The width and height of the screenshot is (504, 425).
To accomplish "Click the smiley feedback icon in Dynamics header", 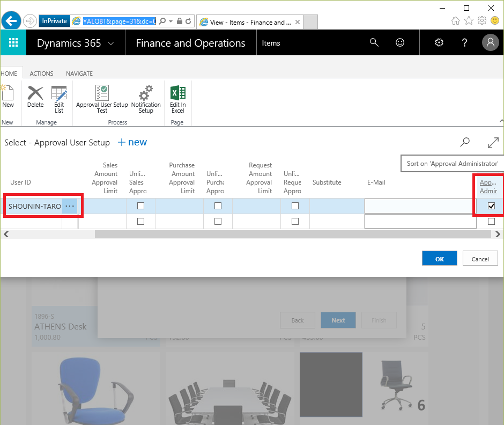I will [400, 42].
